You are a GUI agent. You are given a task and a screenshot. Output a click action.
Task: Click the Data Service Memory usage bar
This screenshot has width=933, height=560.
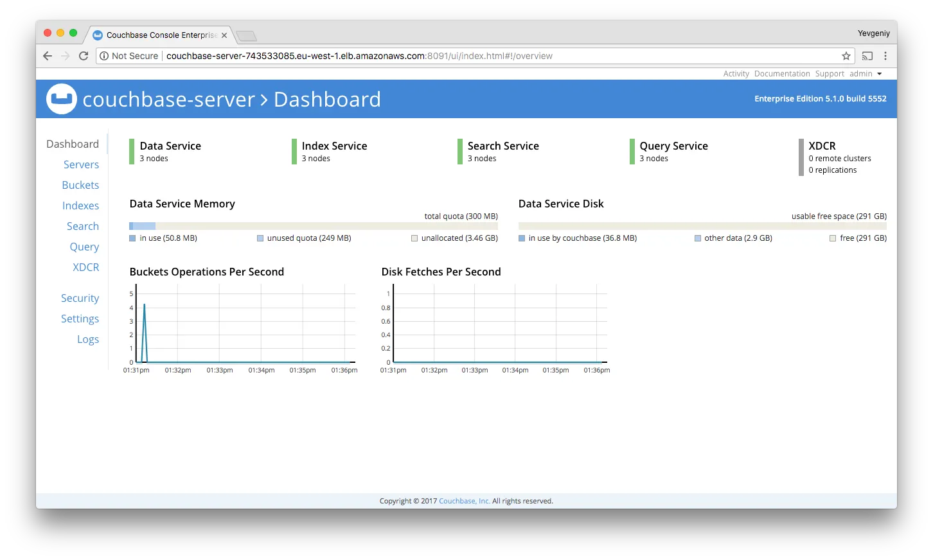(314, 226)
